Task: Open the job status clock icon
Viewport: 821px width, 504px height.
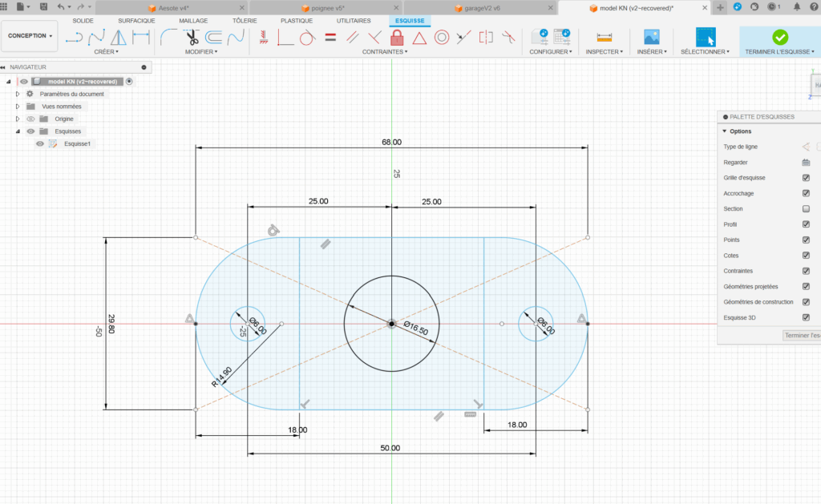Action: tap(774, 6)
